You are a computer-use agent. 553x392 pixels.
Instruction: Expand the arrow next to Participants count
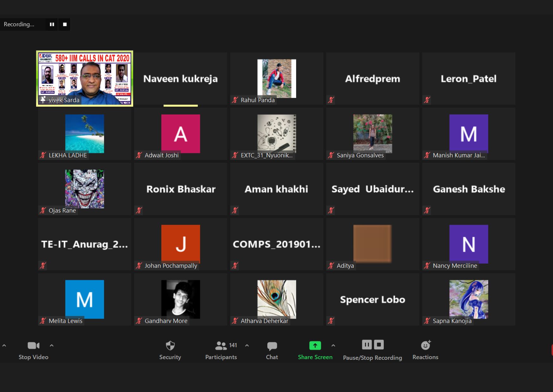point(247,346)
